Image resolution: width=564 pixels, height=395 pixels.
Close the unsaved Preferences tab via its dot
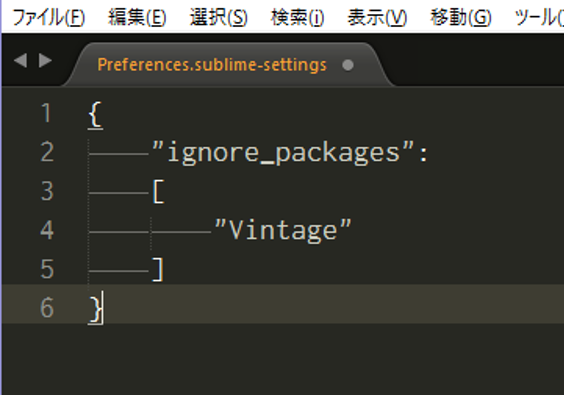click(348, 65)
